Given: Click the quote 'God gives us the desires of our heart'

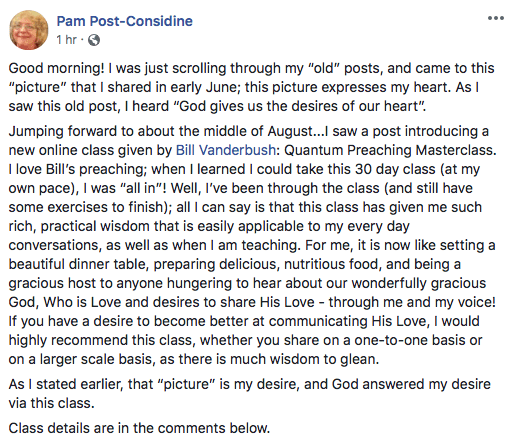Looking at the screenshot, I should [x=299, y=106].
